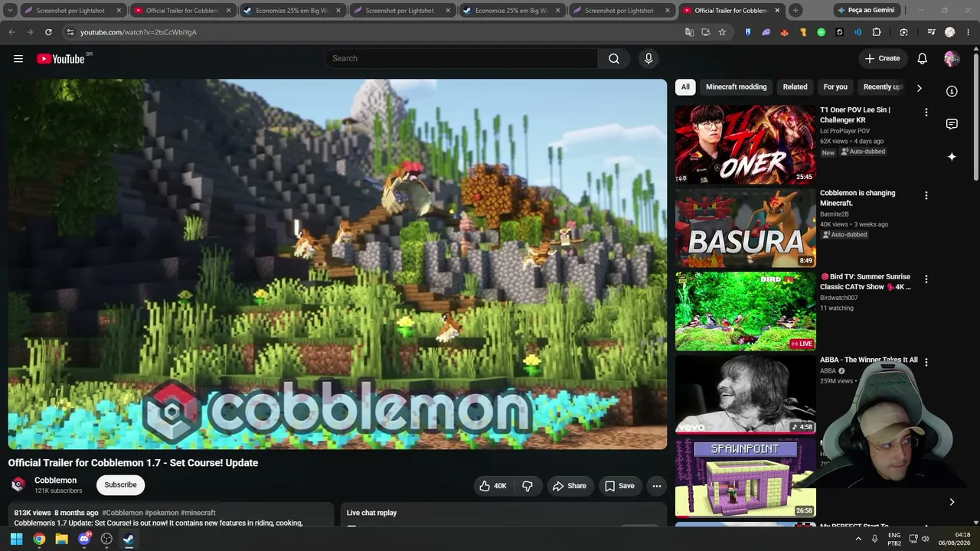This screenshot has height=551, width=980.
Task: Start voice search with the microphone icon
Action: (x=648, y=59)
